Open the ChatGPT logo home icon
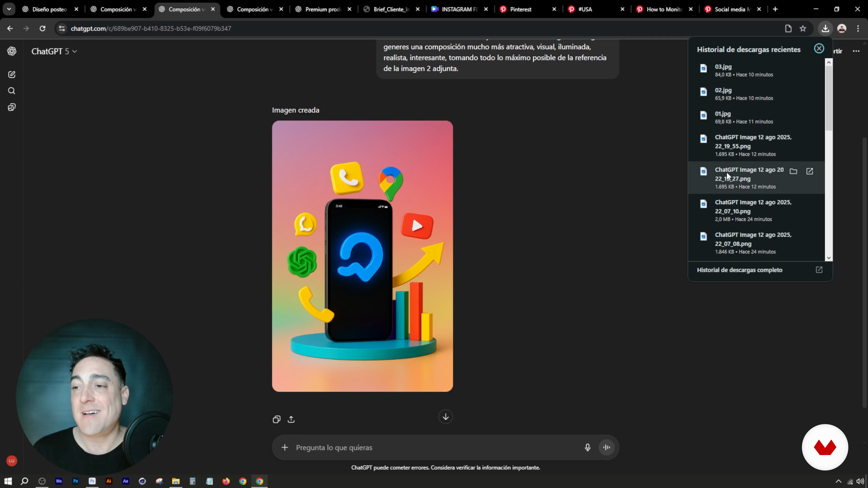The image size is (868, 488). tap(12, 51)
